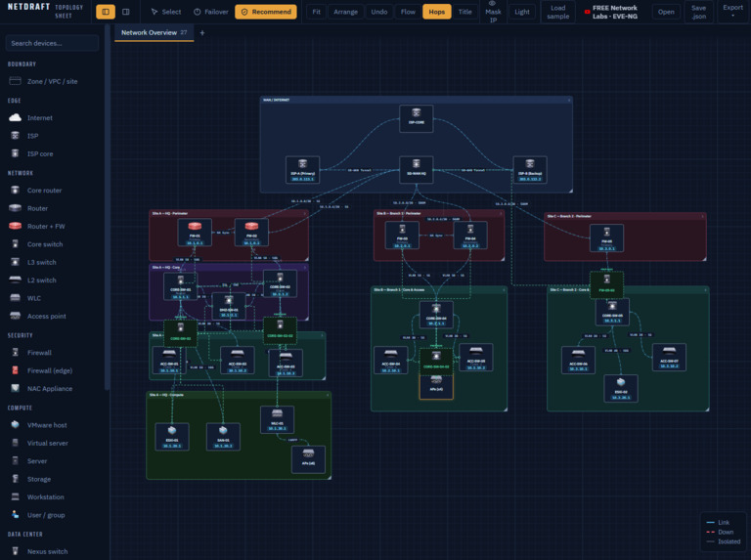751x560 pixels.
Task: Select the ESXi-02 host node
Action: coord(621,388)
